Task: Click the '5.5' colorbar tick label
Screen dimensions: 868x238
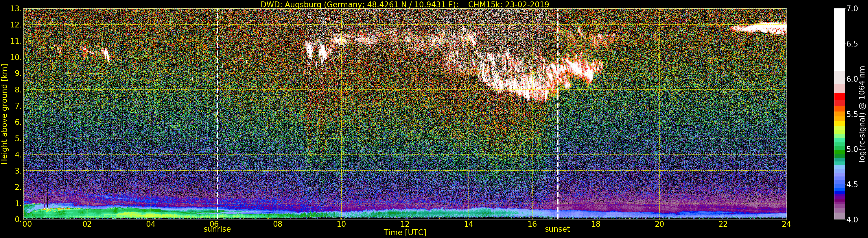Action: [x=852, y=114]
